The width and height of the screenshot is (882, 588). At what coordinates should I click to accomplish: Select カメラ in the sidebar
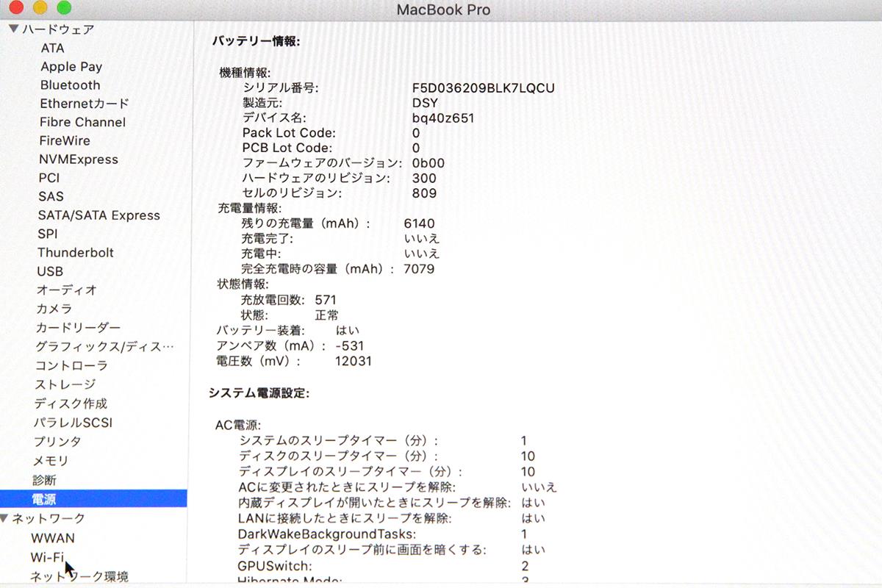[54, 309]
